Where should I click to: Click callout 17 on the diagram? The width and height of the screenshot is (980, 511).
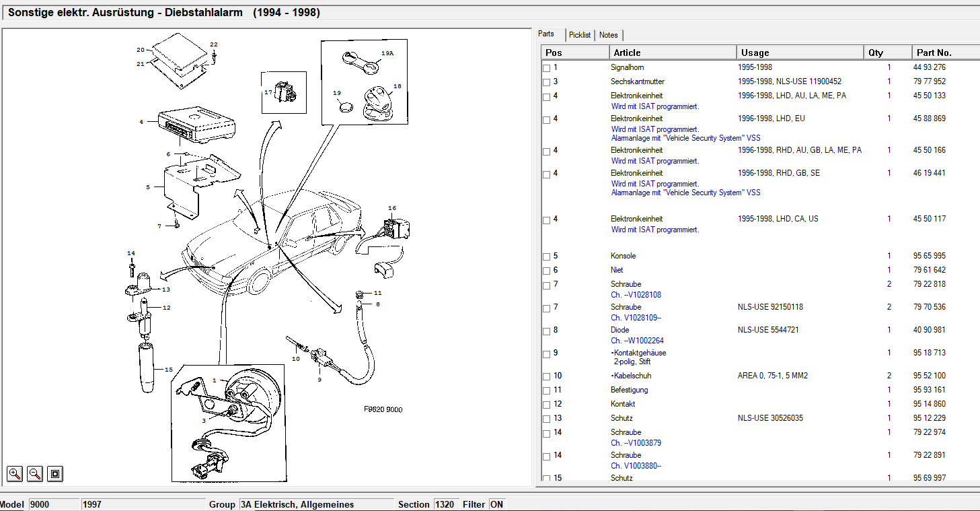pyautogui.click(x=268, y=92)
